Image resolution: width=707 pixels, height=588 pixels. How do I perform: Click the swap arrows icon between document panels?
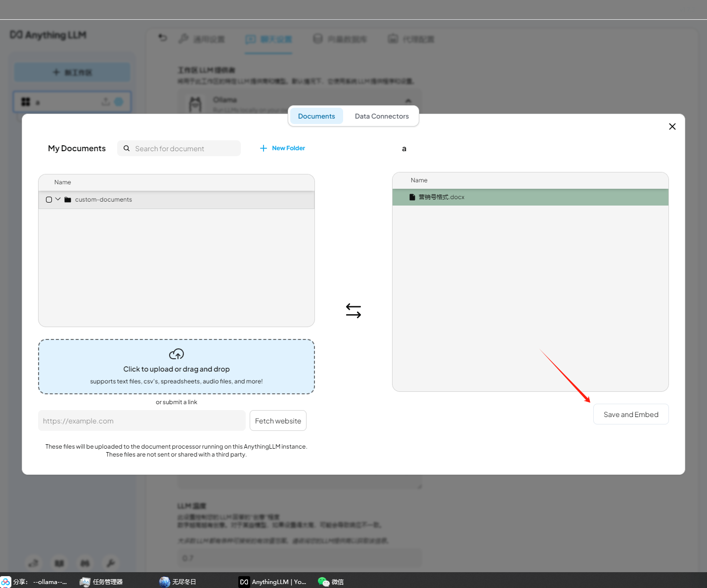353,311
